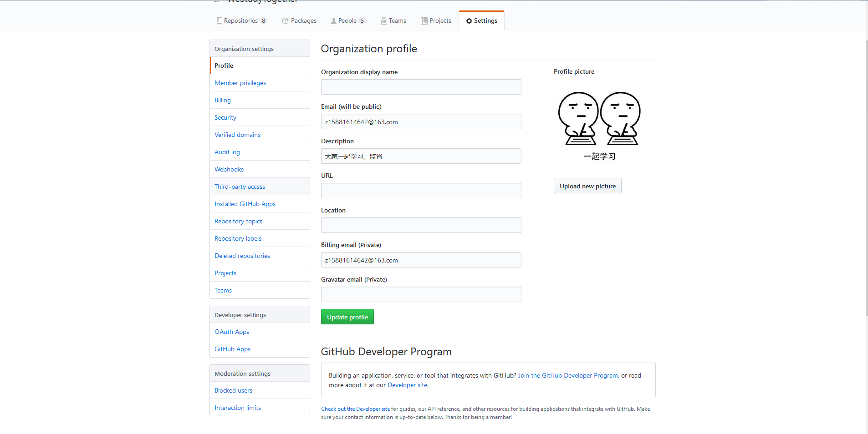This screenshot has width=868, height=434.
Task: Open Security settings
Action: coord(260,117)
